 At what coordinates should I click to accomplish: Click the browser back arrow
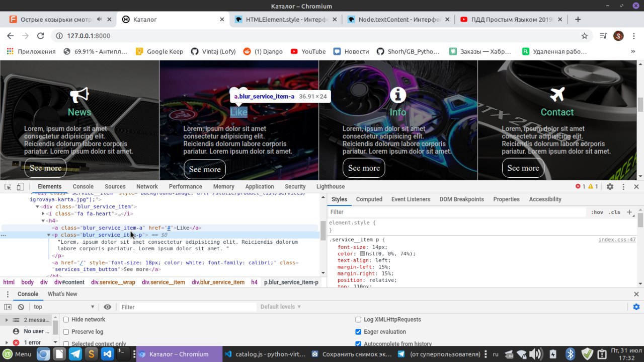point(10,36)
